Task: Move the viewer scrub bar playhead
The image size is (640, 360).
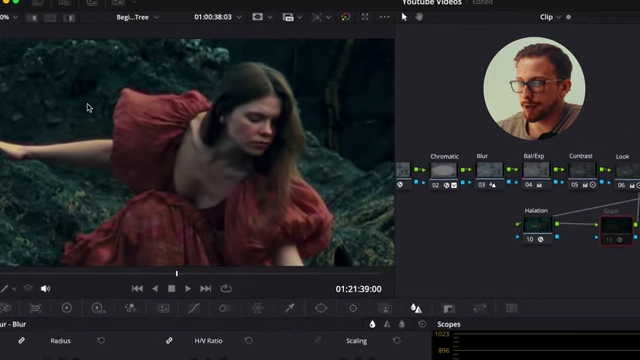Action: coord(177,273)
